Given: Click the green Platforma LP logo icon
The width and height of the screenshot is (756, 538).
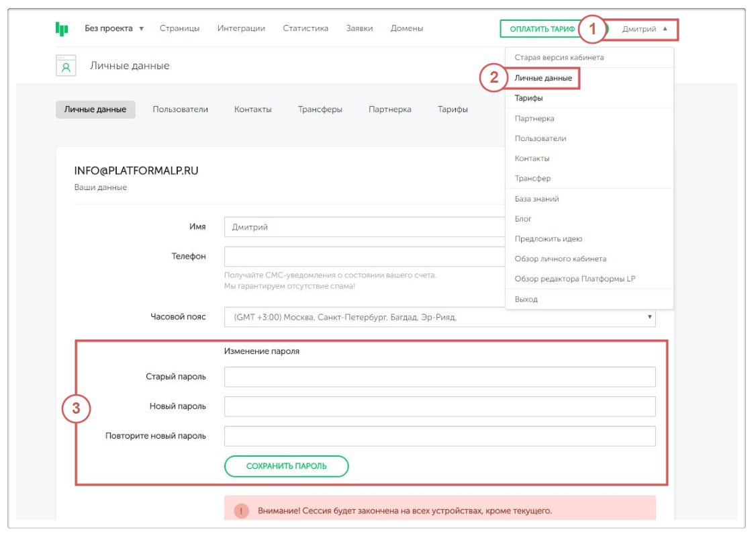Looking at the screenshot, I should (62, 29).
